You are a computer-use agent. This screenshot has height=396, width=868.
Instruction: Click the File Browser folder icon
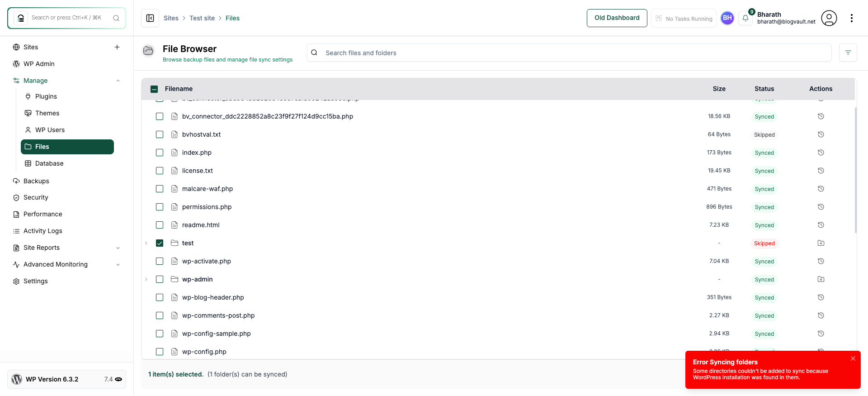(x=148, y=51)
